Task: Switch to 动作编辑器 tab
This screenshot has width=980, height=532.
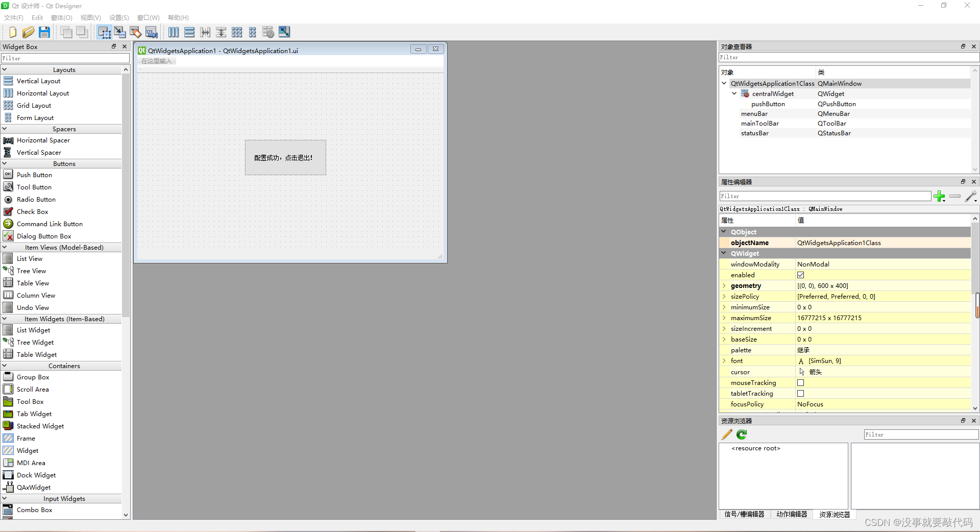Action: 792,515
